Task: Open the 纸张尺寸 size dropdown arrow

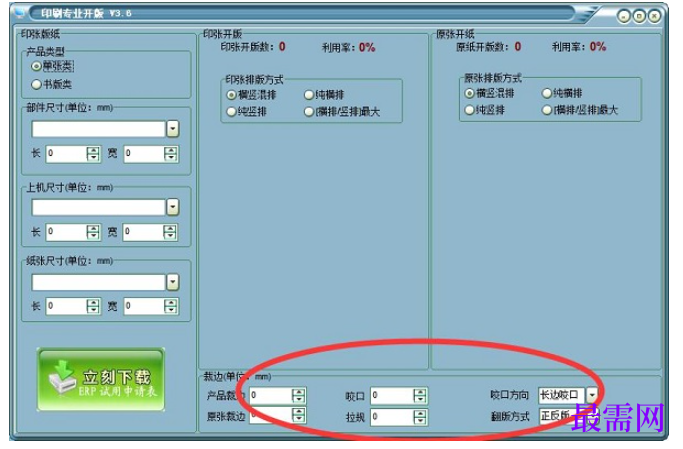Action: (173, 282)
